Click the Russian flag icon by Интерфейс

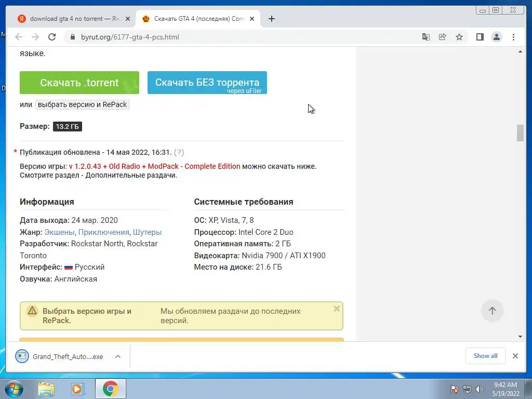pos(69,268)
